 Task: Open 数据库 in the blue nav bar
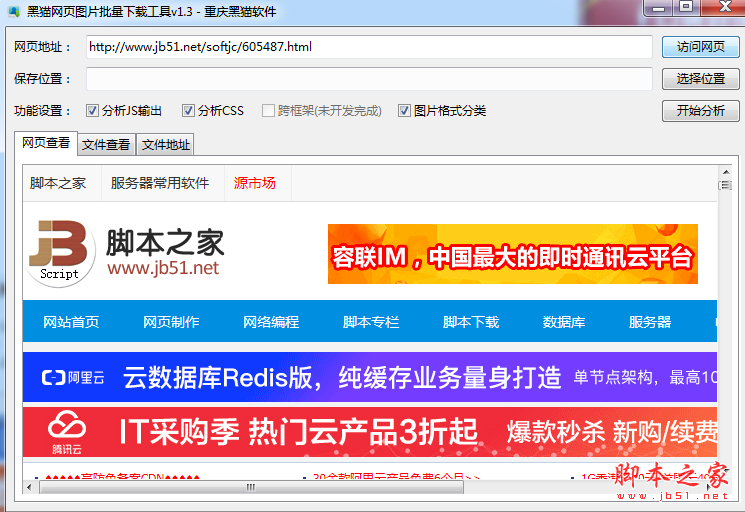coord(564,322)
